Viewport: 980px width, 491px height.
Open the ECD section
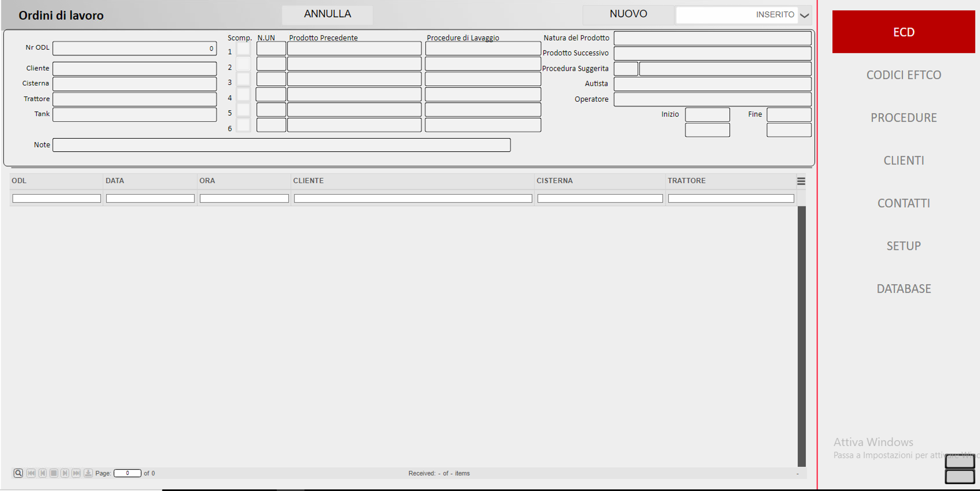903,32
